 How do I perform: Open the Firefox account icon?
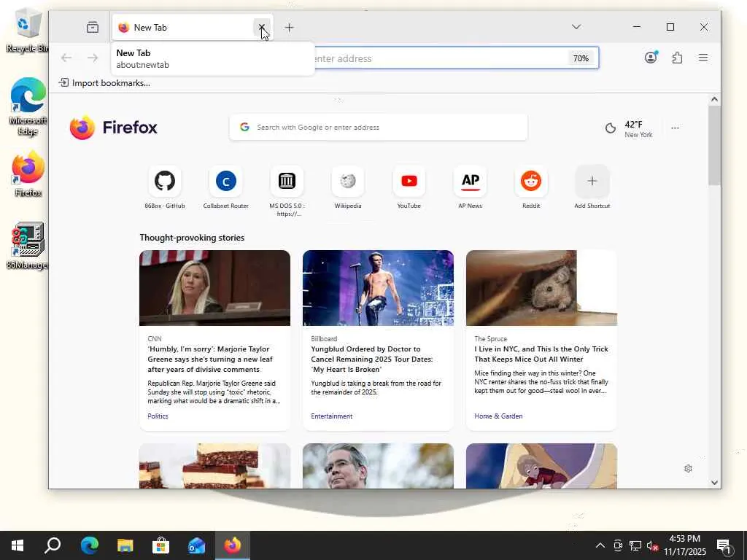click(651, 58)
